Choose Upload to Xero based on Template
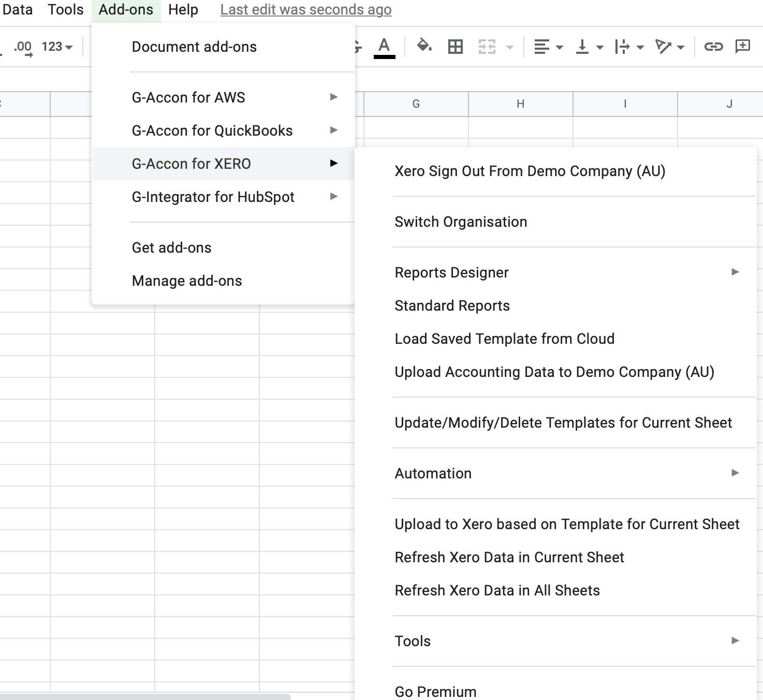The width and height of the screenshot is (763, 700). [x=555, y=524]
